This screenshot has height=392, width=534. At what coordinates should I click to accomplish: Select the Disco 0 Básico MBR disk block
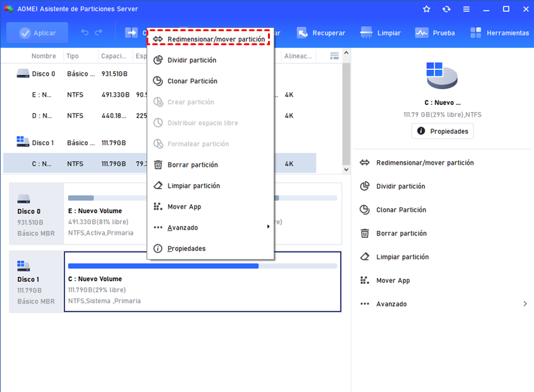point(36,214)
